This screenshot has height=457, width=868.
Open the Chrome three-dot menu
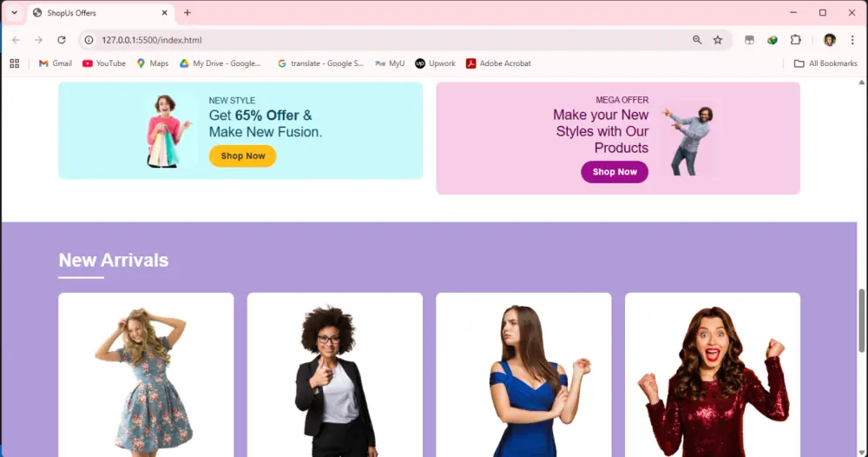[x=852, y=40]
